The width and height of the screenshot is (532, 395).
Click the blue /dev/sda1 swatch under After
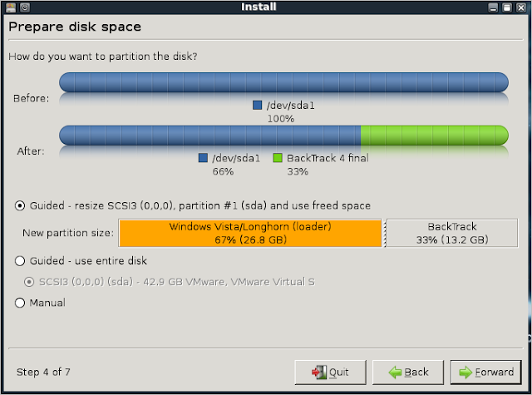(203, 158)
